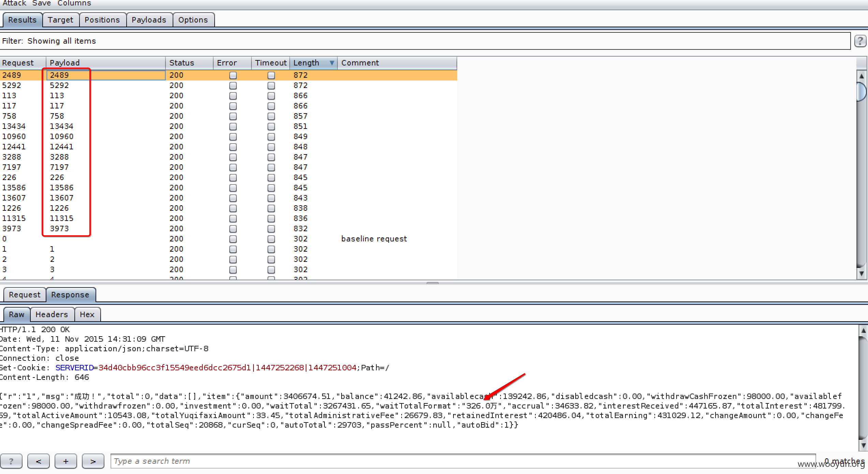Open the Save menu
The image size is (868, 474).
click(x=42, y=3)
